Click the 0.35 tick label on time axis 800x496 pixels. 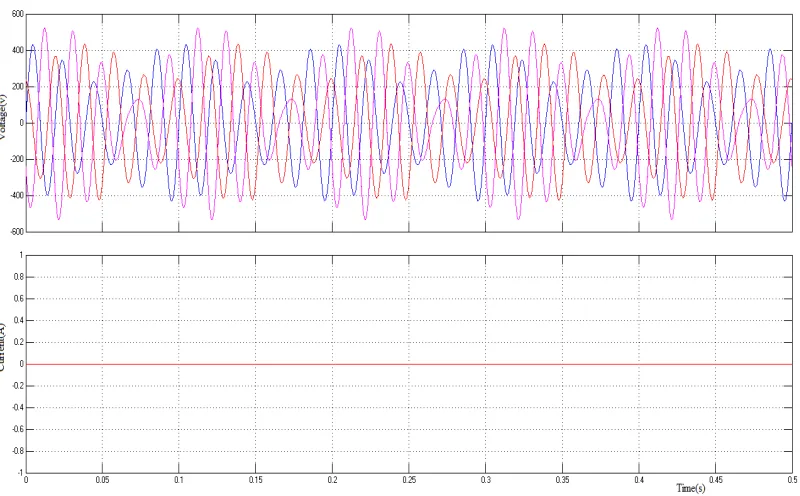[563, 480]
